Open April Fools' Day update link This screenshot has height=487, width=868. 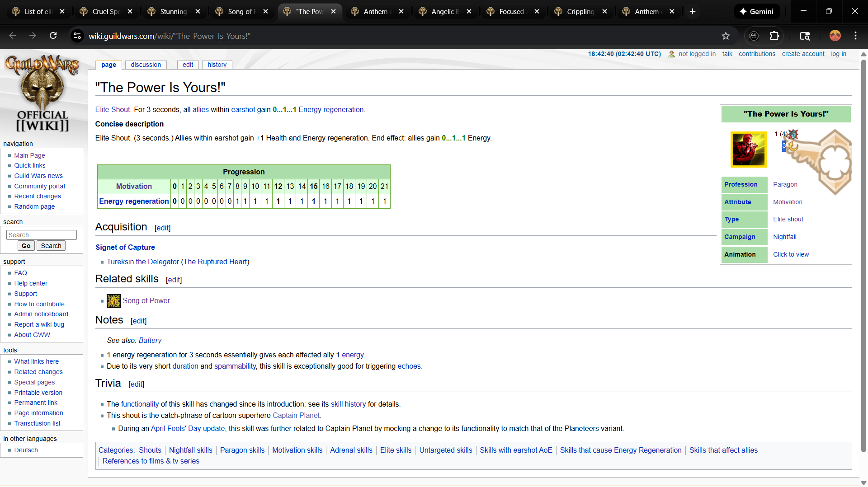[188, 428]
